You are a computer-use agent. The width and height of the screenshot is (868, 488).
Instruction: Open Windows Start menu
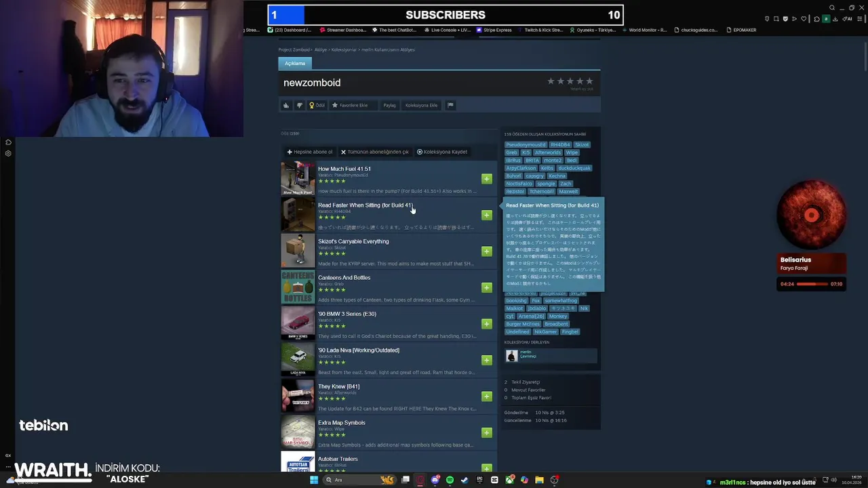pyautogui.click(x=313, y=480)
